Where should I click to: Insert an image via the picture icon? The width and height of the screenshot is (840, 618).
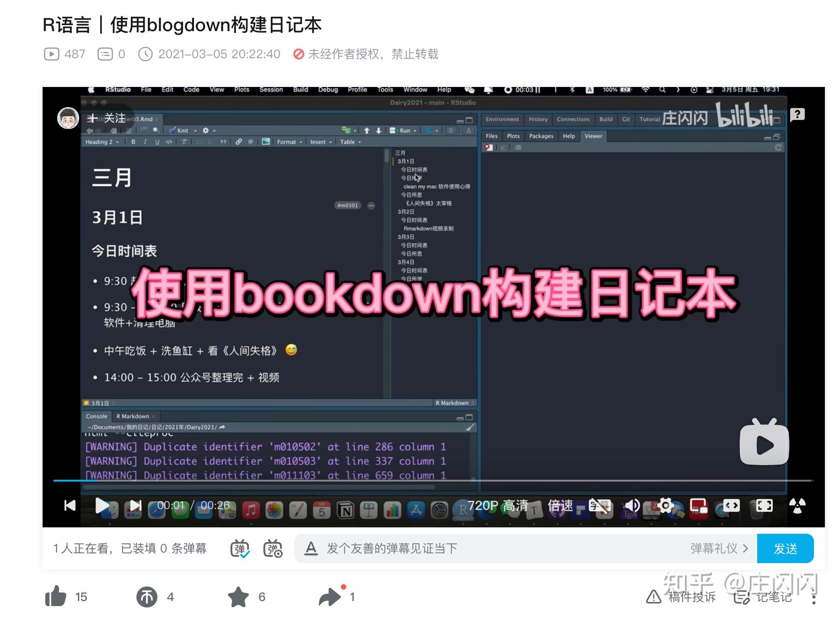(x=265, y=142)
